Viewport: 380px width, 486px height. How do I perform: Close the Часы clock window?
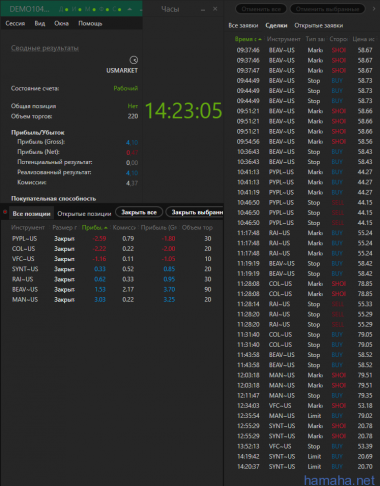(x=215, y=9)
